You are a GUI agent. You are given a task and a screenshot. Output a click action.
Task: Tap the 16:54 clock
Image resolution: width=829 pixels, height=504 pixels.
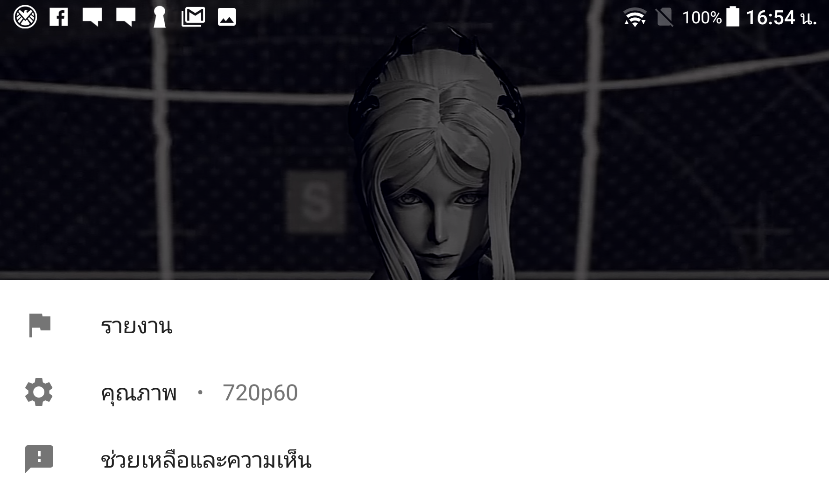pos(781,18)
